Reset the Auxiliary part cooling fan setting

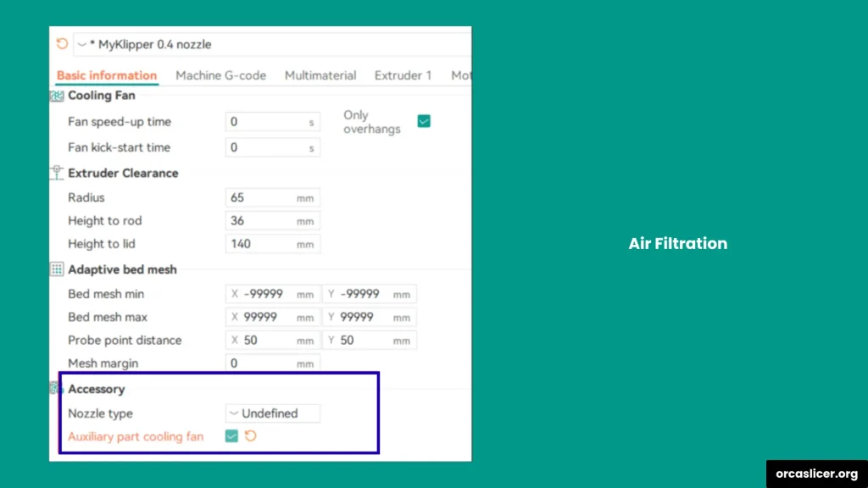(251, 436)
